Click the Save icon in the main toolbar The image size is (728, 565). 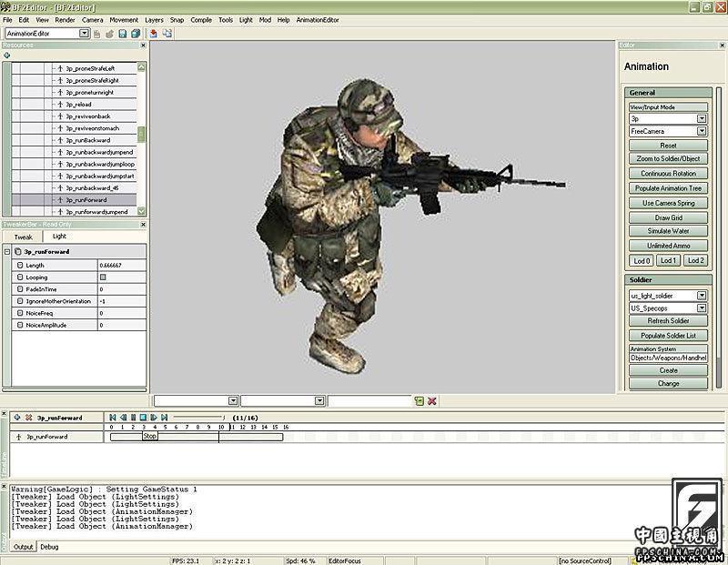point(123,34)
